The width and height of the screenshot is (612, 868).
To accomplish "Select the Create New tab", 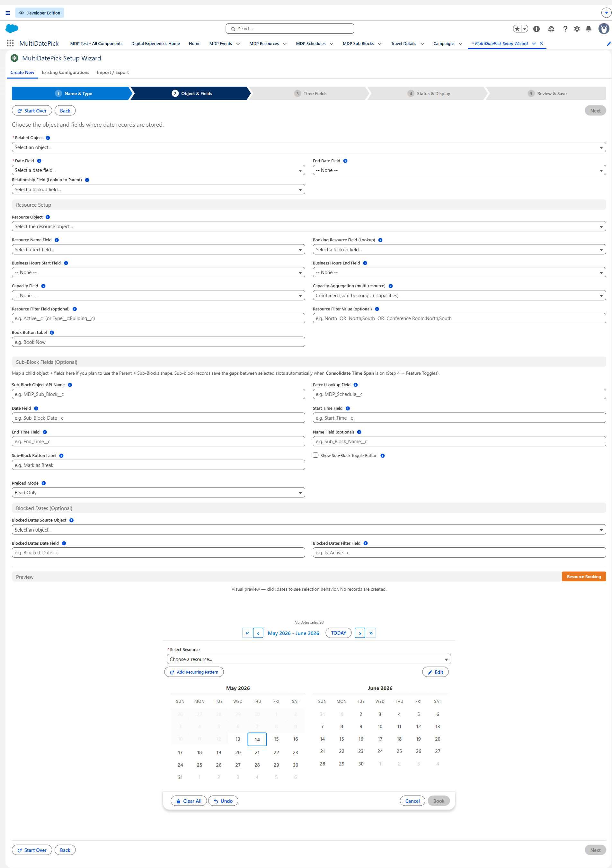I will click(x=22, y=72).
